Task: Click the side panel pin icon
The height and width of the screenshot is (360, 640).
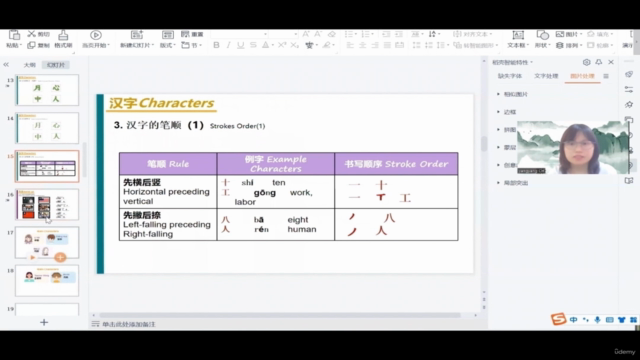Action: click(x=599, y=62)
